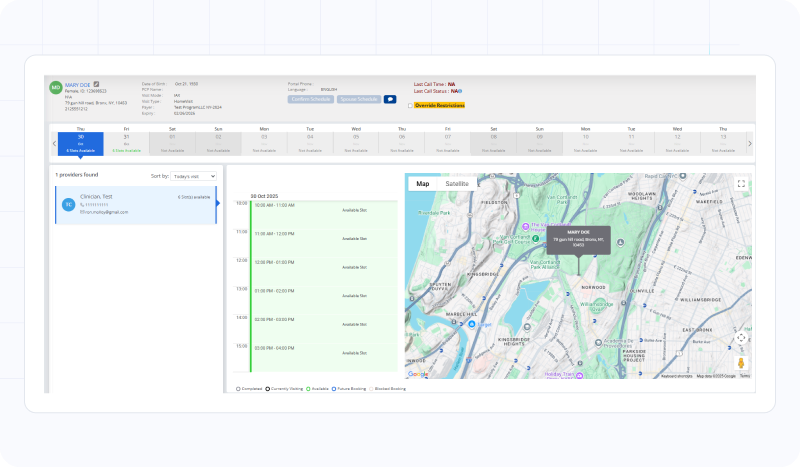800x468 pixels.
Task: Click the info icon next to Last Call Status
Action: 460,91
